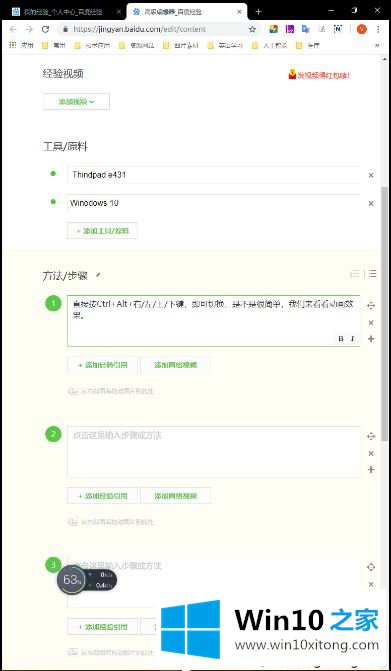Edit the Thindpad e431 tool field
Screen dimensions: 391x671
coord(213,175)
